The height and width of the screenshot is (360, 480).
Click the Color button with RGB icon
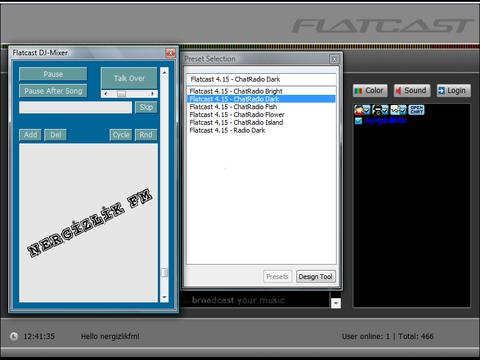[x=370, y=91]
